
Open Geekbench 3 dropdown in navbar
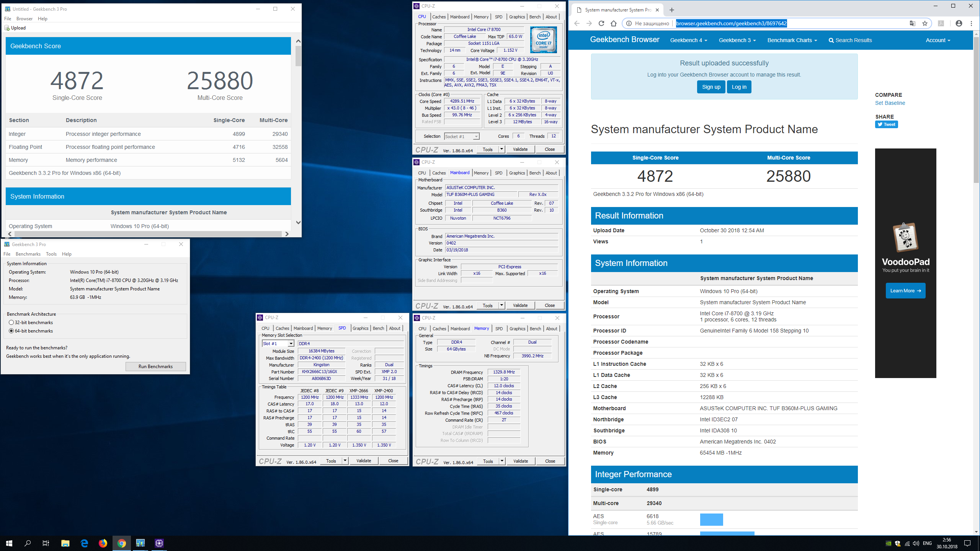[737, 40]
